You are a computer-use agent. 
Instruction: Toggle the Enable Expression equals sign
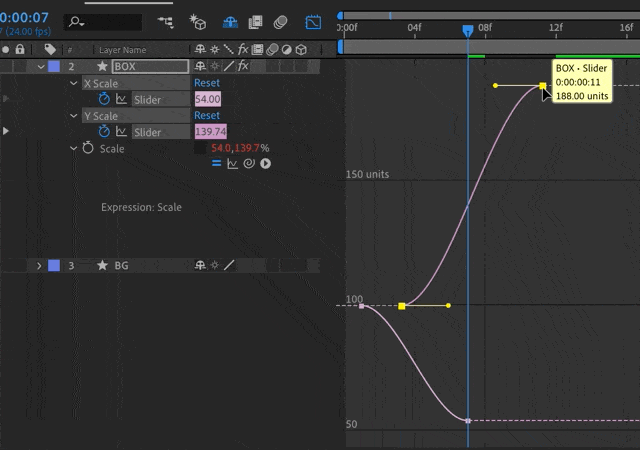coord(216,163)
